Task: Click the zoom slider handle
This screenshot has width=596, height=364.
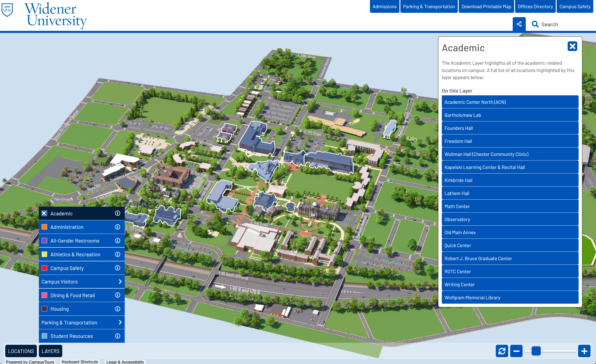Action: tap(536, 351)
